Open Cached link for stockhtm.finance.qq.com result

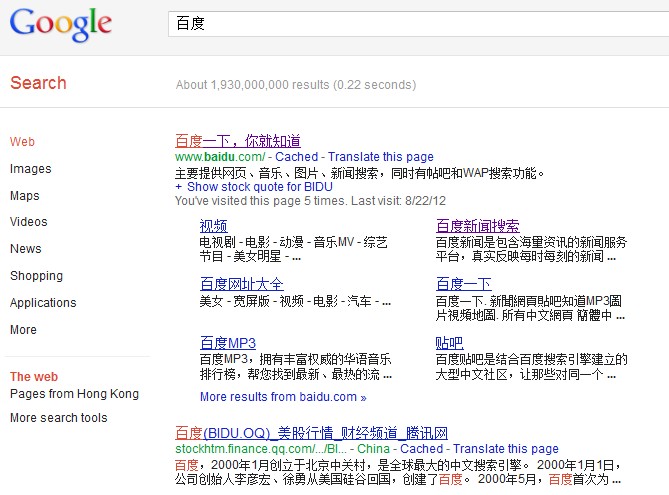tap(422, 449)
